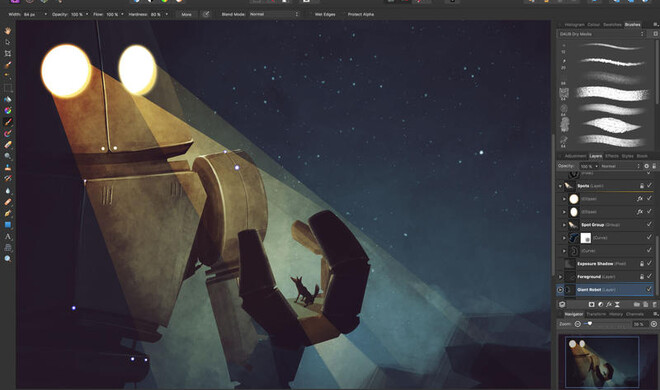660x390 pixels.
Task: Select the Rectangle shape tool
Action: pos(8,225)
